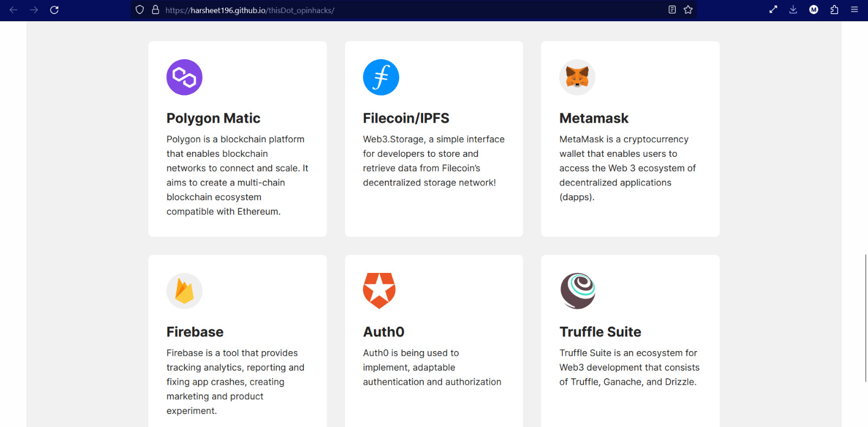Click the diagonal expand arrows icon
The image size is (868, 427).
[x=773, y=10]
